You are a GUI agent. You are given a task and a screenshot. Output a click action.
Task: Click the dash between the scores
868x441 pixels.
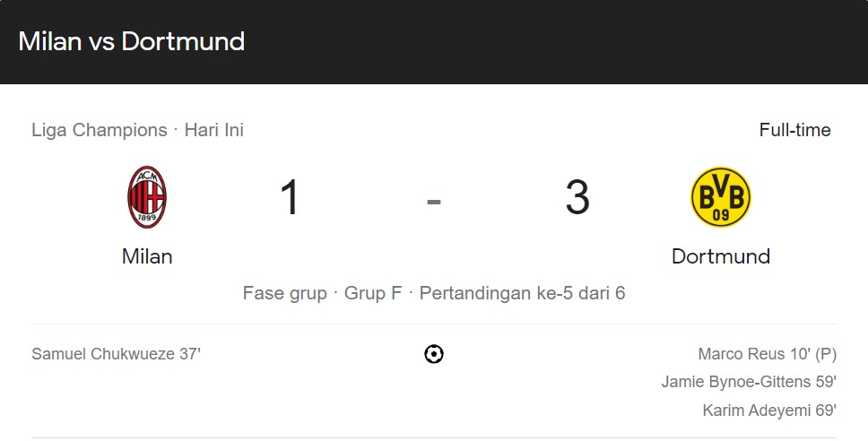pyautogui.click(x=434, y=202)
